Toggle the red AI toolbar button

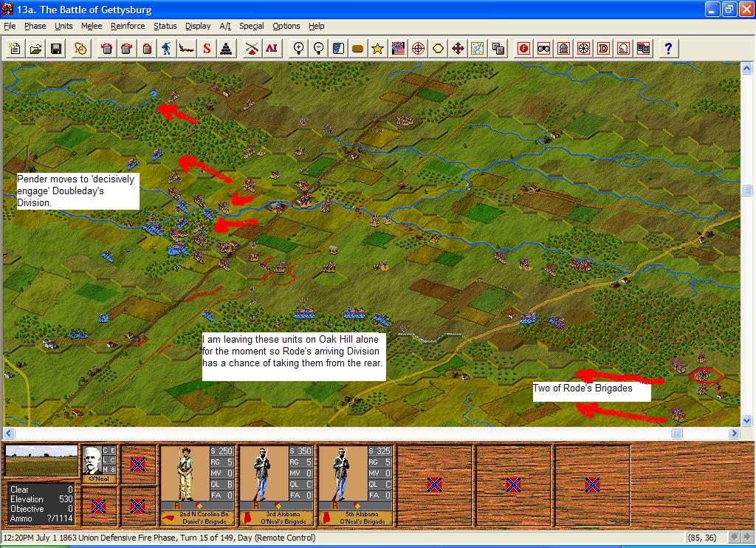pyautogui.click(x=271, y=48)
